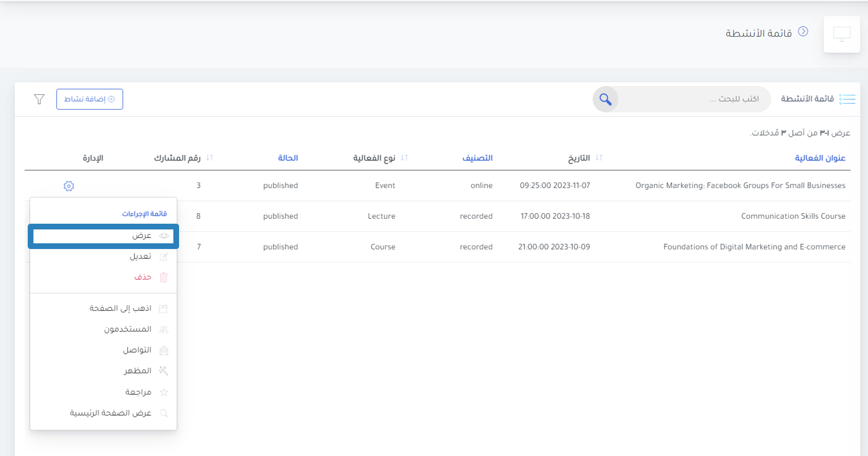Click the Event type cell

385,186
